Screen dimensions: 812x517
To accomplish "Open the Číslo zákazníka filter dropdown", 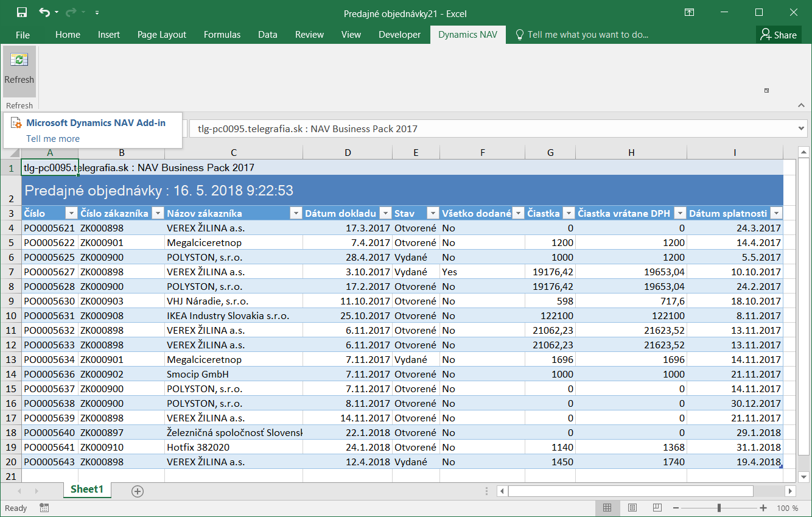I will [x=158, y=213].
